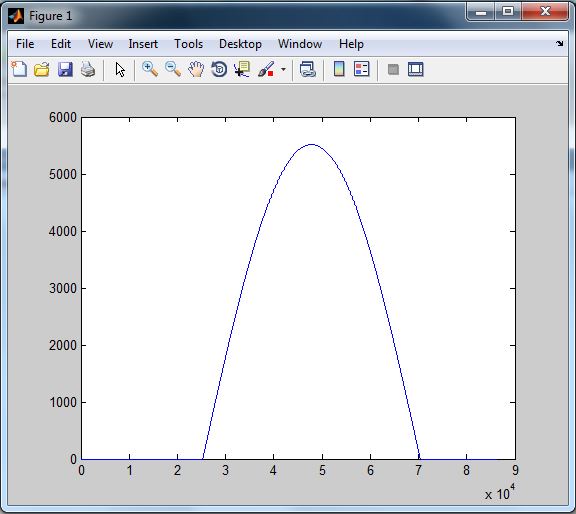Click the x-axis label 5
This screenshot has width=576, height=514.
click(x=322, y=470)
